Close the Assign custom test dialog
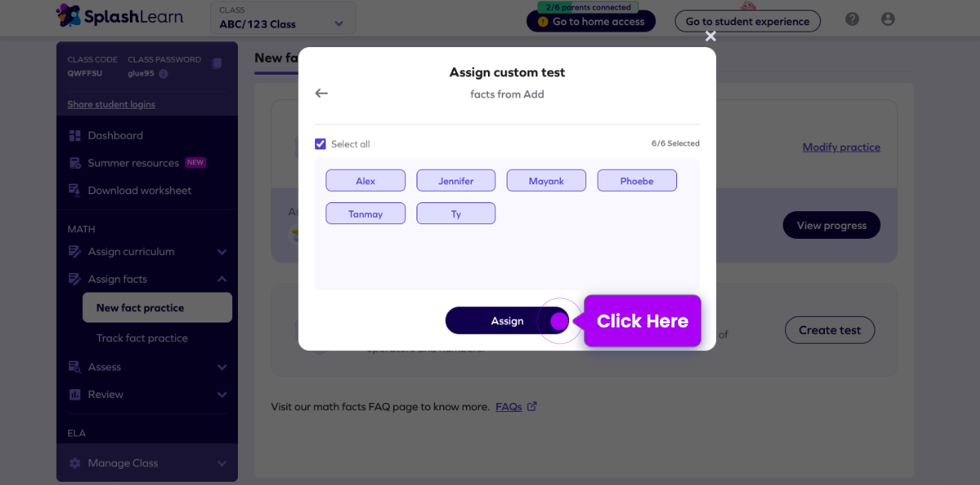Screen dimensions: 980x485 click(710, 36)
